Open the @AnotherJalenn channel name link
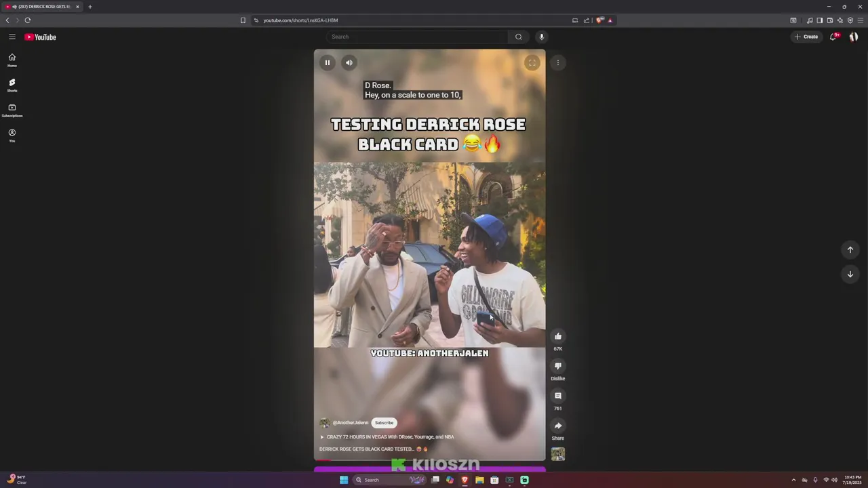Viewport: 868px width, 488px height. [351, 423]
